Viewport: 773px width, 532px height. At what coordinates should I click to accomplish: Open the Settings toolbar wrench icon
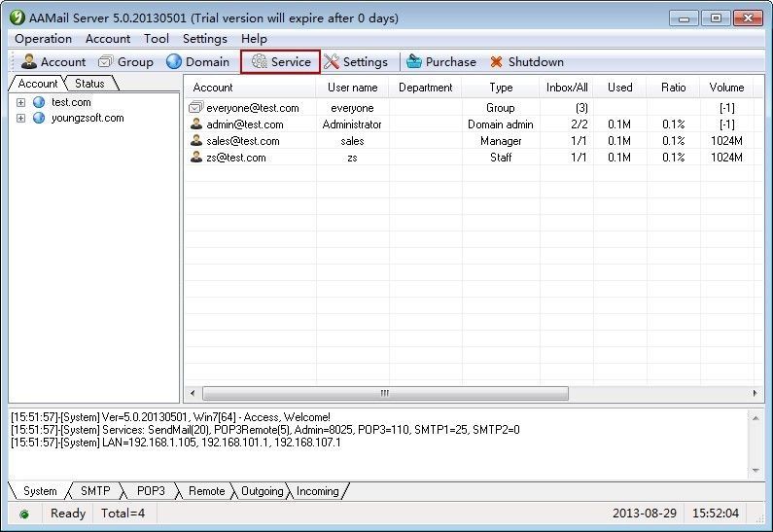point(332,62)
